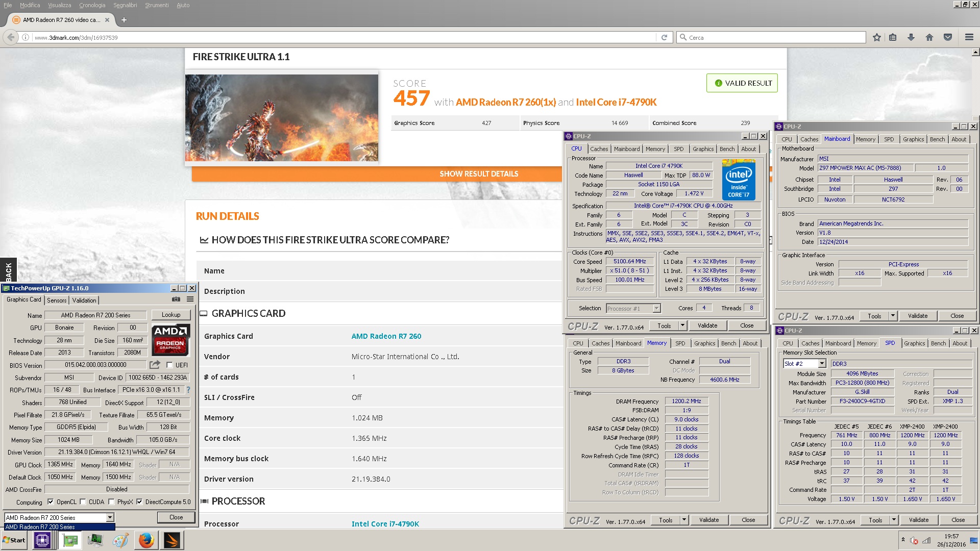Image resolution: width=980 pixels, height=551 pixels.
Task: Click the AMD Radeon Graphics logo in GPU-Z
Action: pyautogui.click(x=171, y=340)
